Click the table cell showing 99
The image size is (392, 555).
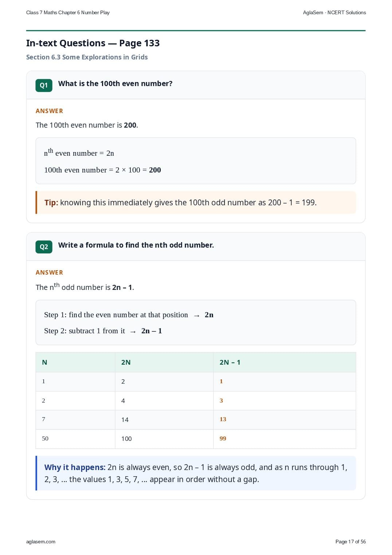(285, 439)
